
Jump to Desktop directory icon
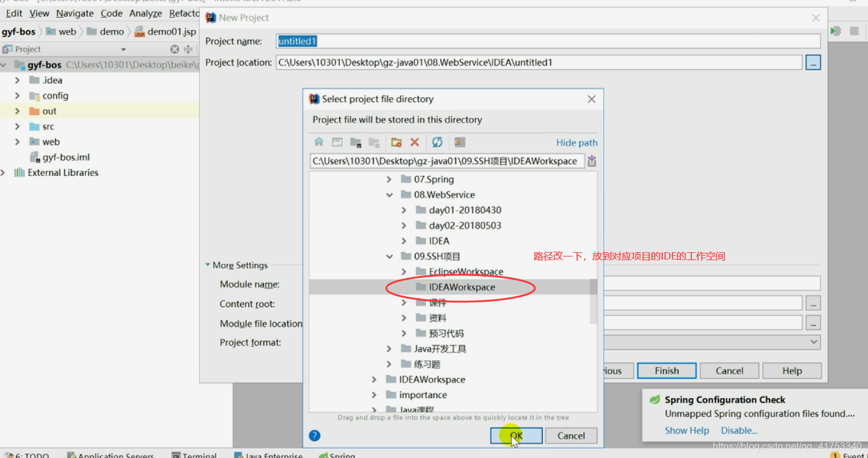click(337, 142)
